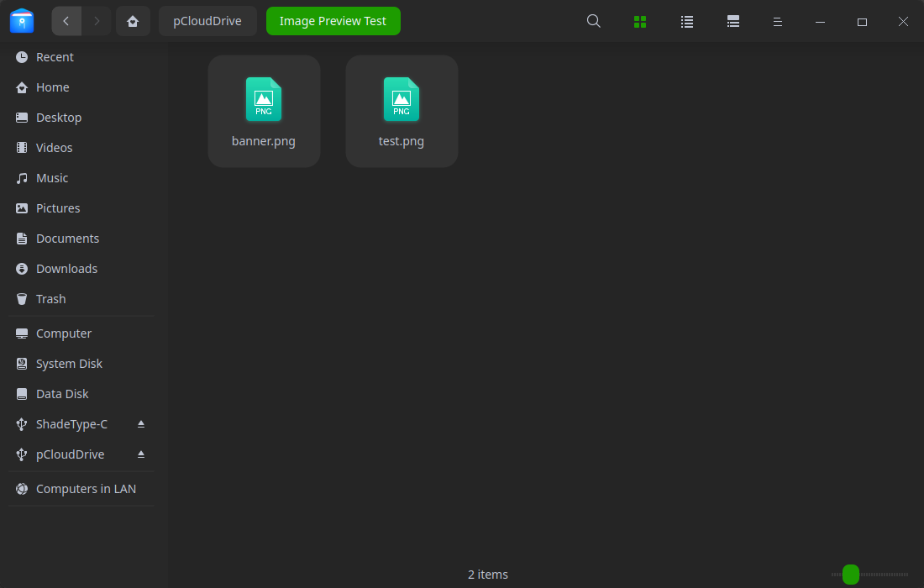Open Computer in the sidebar
Image resolution: width=924 pixels, height=588 pixels.
81,333
